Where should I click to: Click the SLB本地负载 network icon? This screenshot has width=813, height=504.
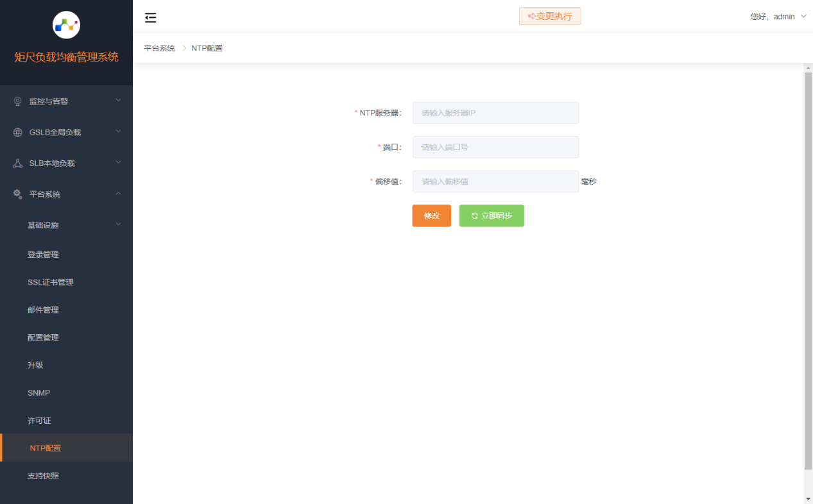tap(18, 164)
